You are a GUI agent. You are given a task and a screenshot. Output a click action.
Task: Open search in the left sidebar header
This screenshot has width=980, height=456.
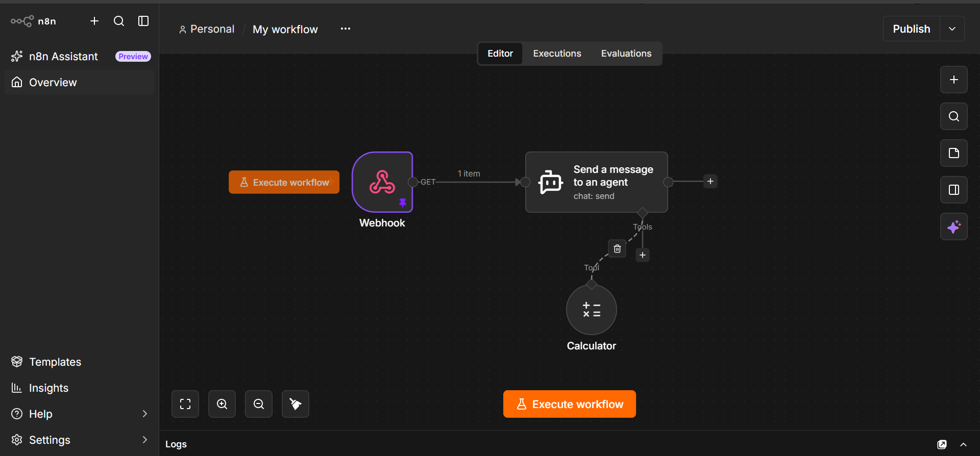click(x=119, y=21)
